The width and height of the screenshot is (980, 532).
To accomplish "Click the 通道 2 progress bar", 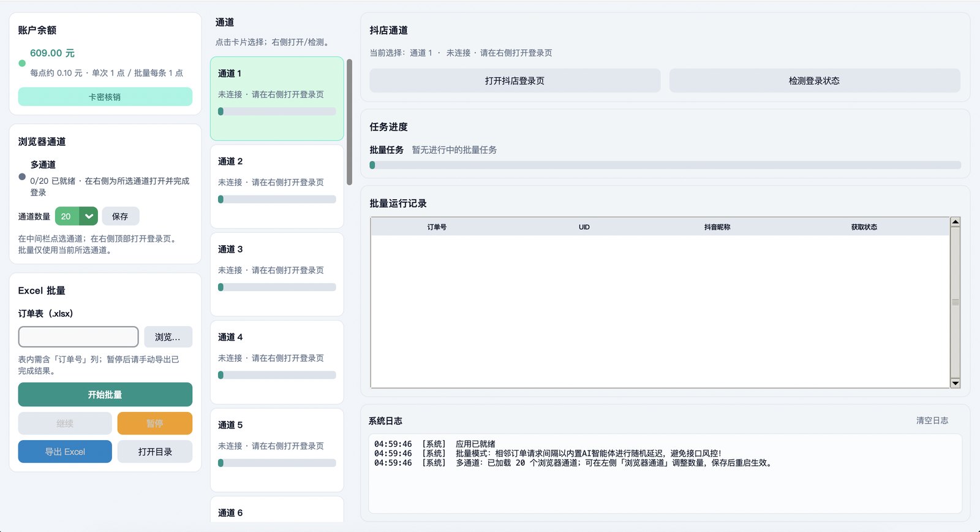I will coord(277,199).
